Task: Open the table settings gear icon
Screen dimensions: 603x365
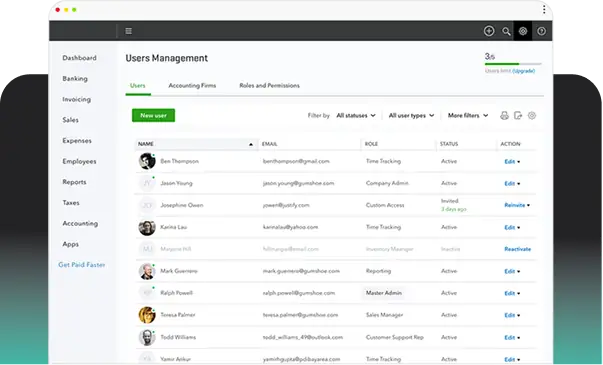Action: pyautogui.click(x=532, y=115)
